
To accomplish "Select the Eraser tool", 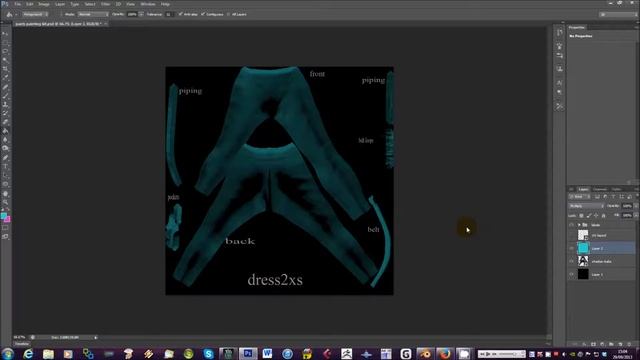I will click(5, 122).
